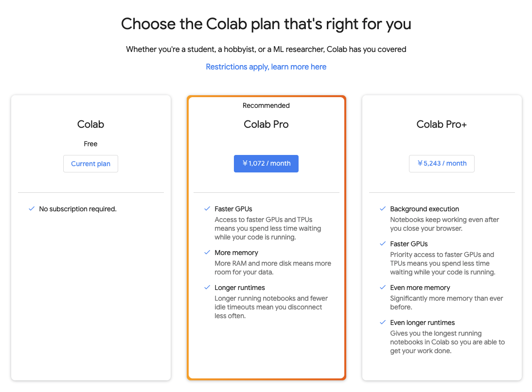
Task: Click the Free price label under Colab
Action: 90,144
